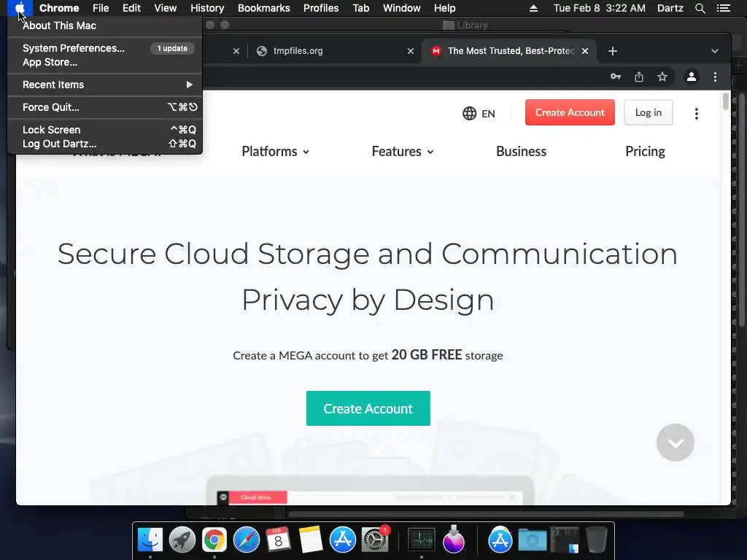Open Trash in the Dock

(597, 540)
